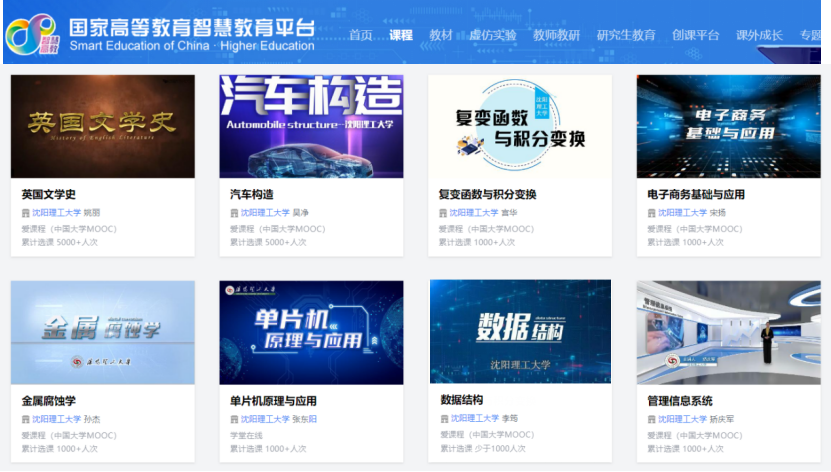Click the 金属腐蚀学 course title
831x472 pixels.
tap(49, 401)
